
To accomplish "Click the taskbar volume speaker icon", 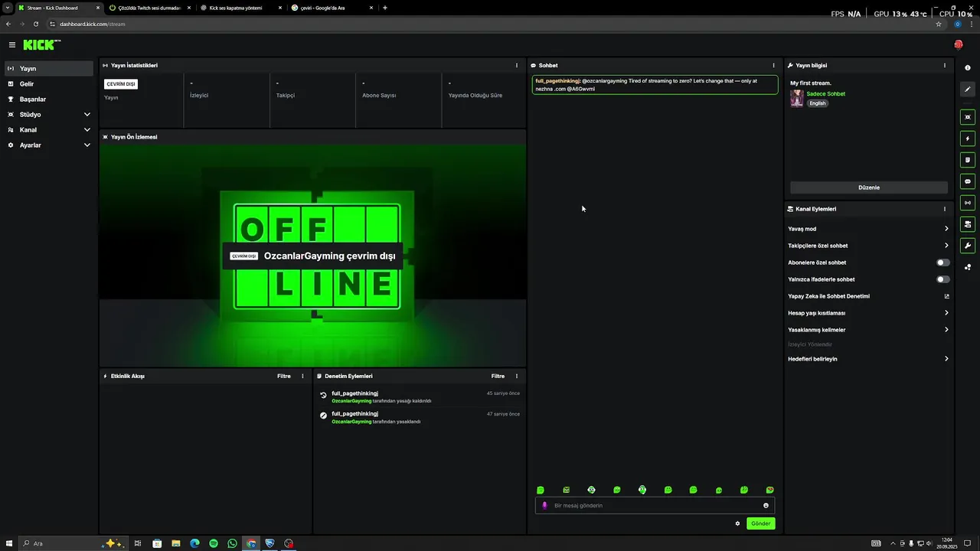I will click(x=928, y=543).
